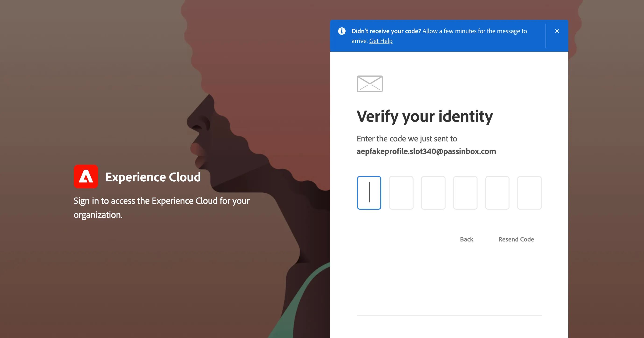Focus the first code digit box
Image resolution: width=644 pixels, height=338 pixels.
click(369, 193)
